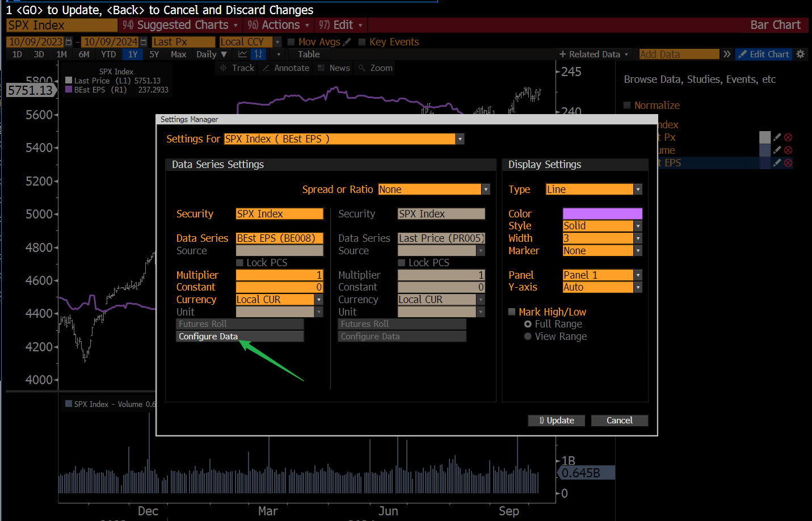The height and width of the screenshot is (521, 812).
Task: Click the News icon above the chart
Action: tap(333, 68)
